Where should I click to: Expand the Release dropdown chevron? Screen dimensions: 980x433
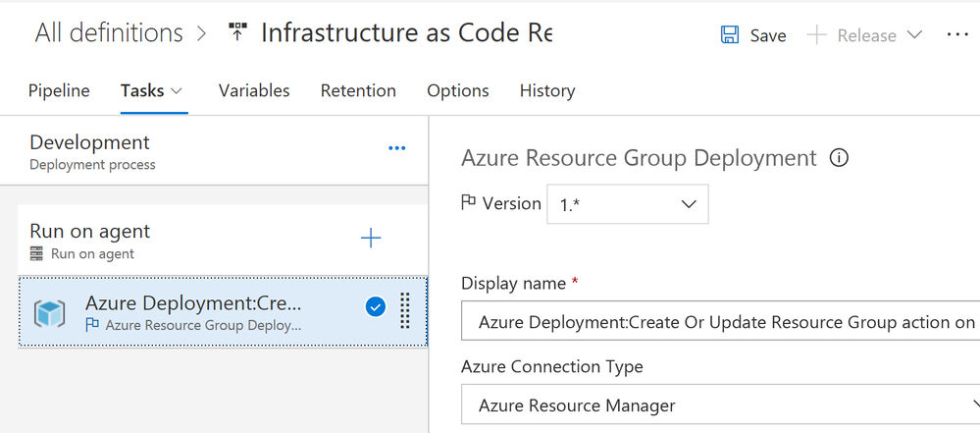[x=914, y=35]
